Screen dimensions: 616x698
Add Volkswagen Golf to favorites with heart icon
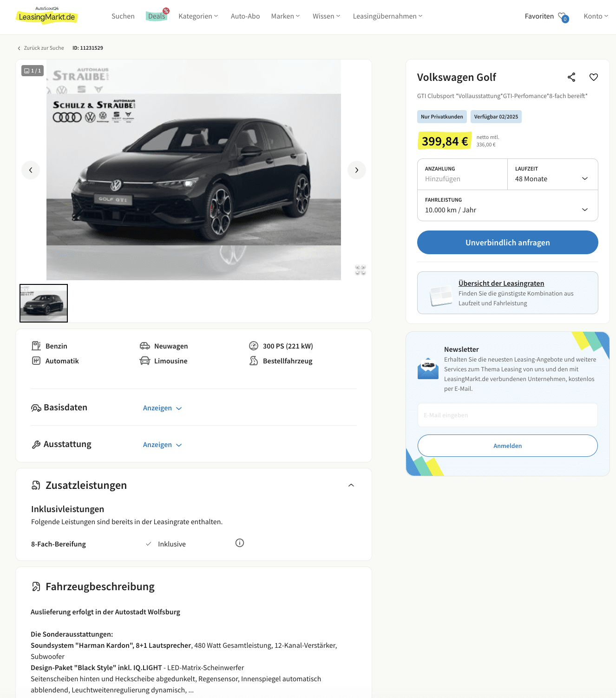(x=594, y=77)
